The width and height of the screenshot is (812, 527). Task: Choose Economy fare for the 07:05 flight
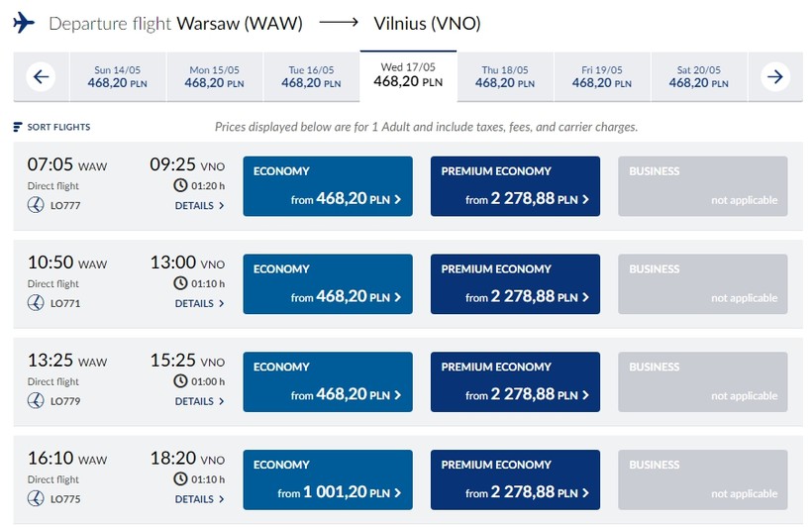(328, 186)
